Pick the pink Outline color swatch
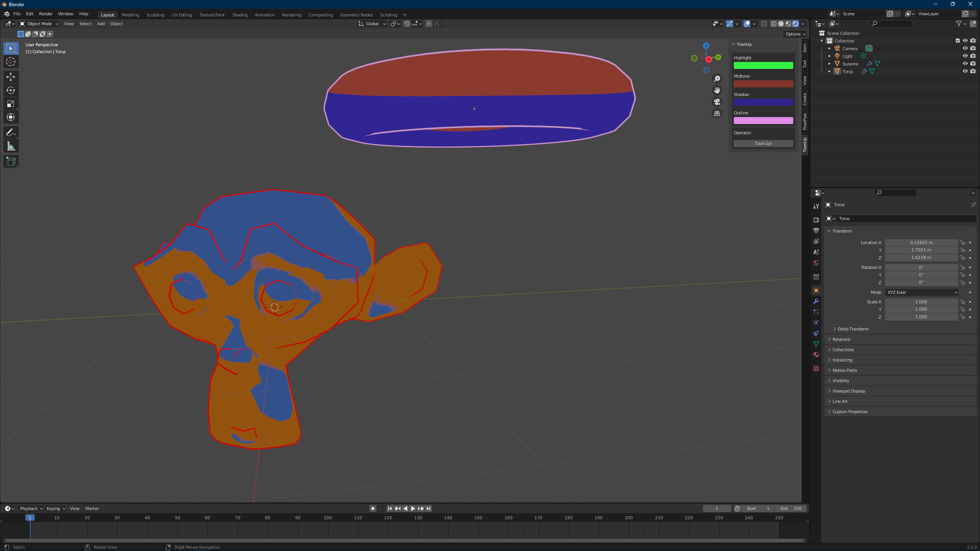980x551 pixels. [x=763, y=121]
